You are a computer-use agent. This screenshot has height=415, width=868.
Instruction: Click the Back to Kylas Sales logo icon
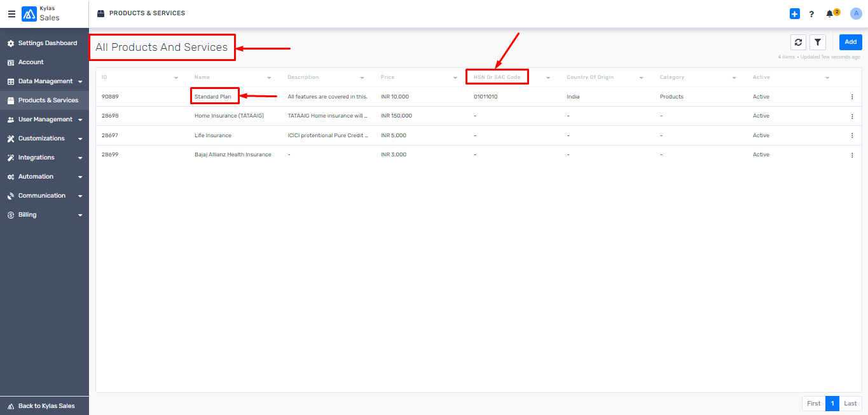pos(11,406)
